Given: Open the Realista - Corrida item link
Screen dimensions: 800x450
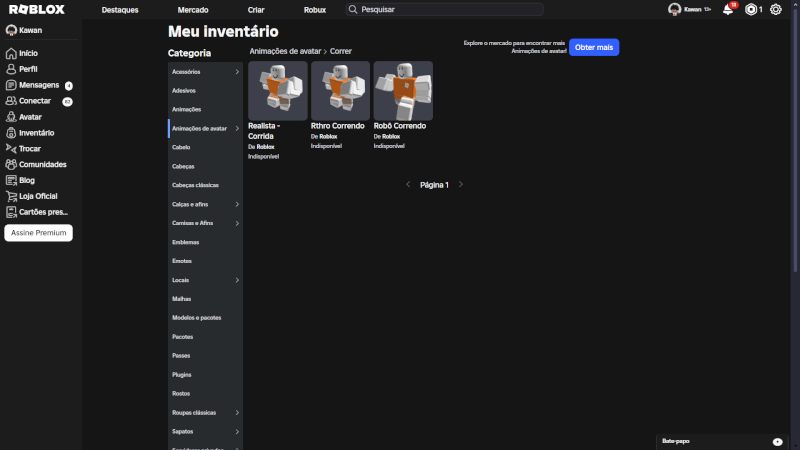Looking at the screenshot, I should click(264, 131).
